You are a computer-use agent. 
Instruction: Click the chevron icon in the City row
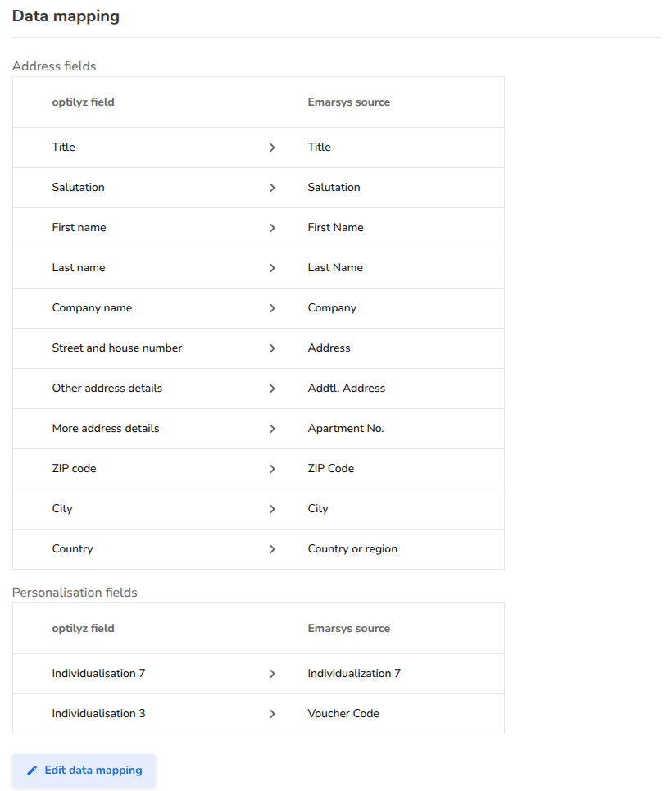pos(272,509)
